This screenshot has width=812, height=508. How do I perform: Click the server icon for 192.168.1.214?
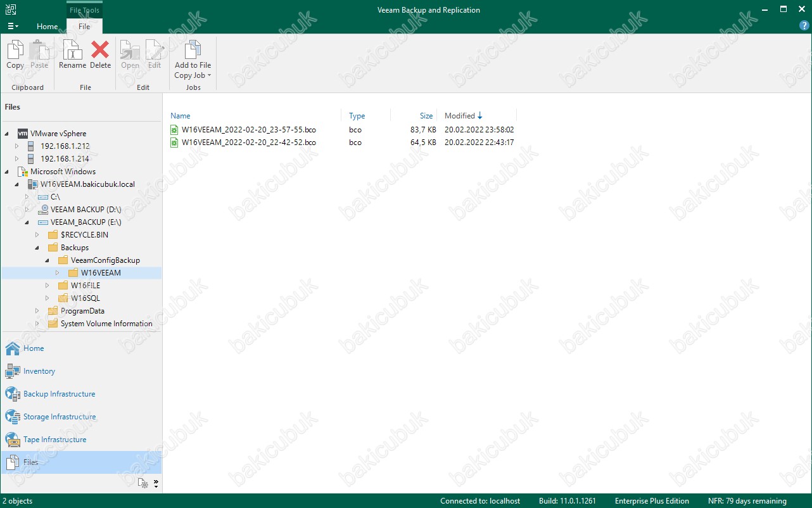click(30, 159)
